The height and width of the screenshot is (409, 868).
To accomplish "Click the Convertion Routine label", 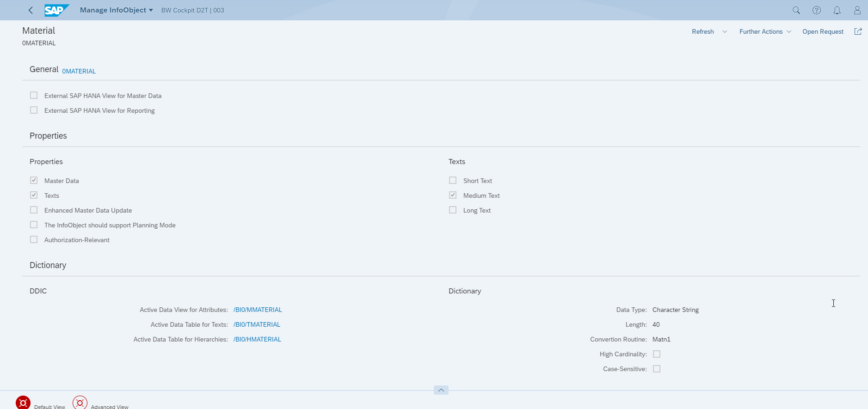I will coord(619,339).
